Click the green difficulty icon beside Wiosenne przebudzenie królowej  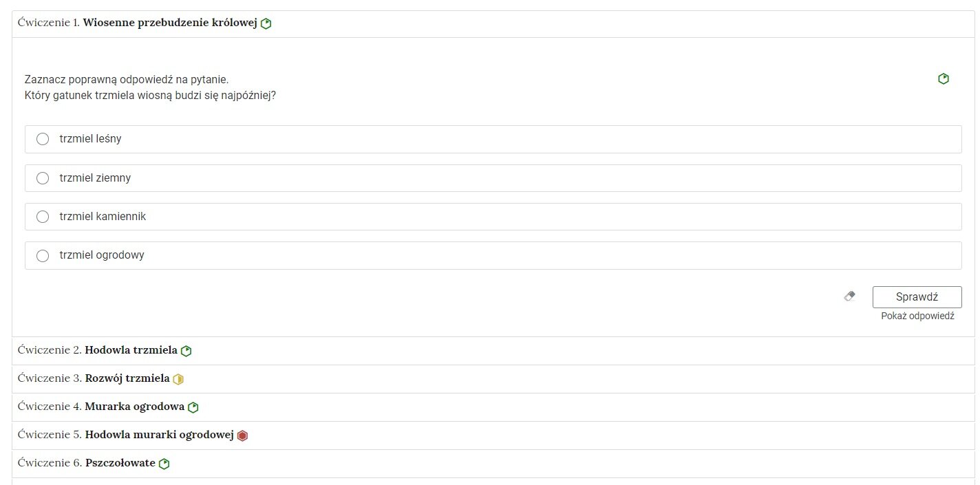[x=266, y=23]
